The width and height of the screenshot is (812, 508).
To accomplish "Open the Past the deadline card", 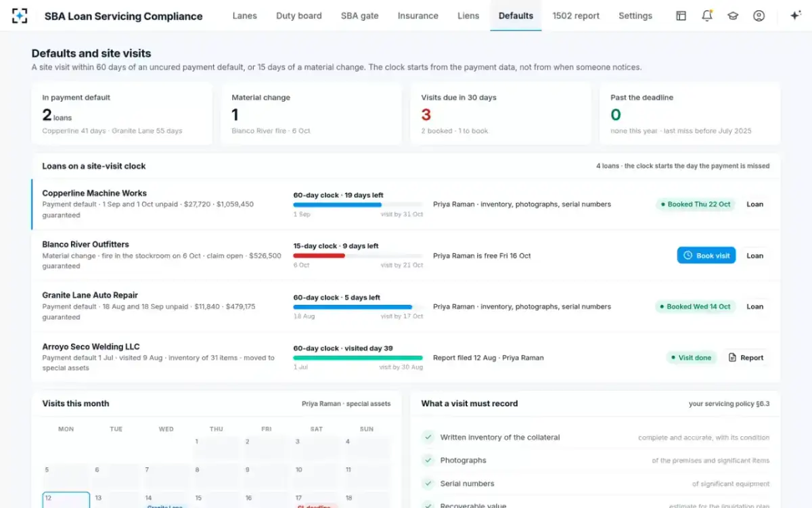I will (x=690, y=114).
